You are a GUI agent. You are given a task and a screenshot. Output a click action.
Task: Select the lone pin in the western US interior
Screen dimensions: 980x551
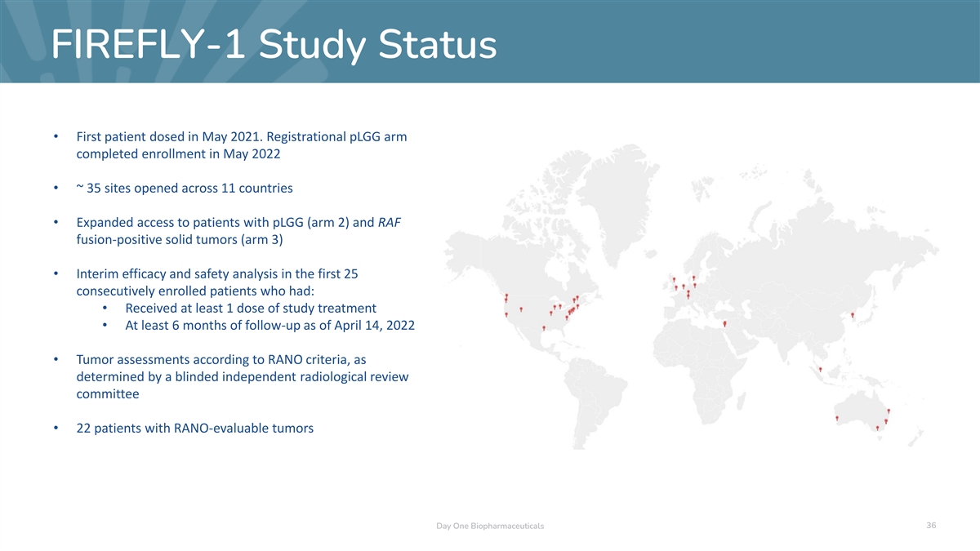(521, 309)
